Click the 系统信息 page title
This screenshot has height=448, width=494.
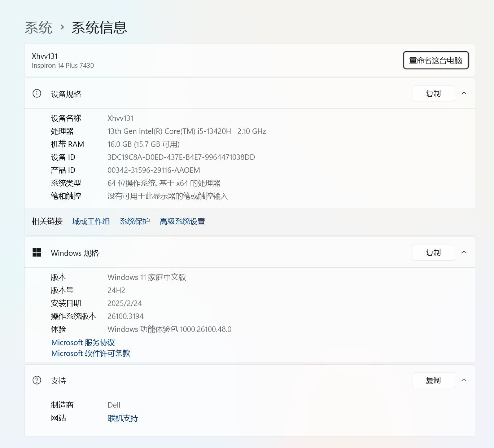pyautogui.click(x=99, y=27)
